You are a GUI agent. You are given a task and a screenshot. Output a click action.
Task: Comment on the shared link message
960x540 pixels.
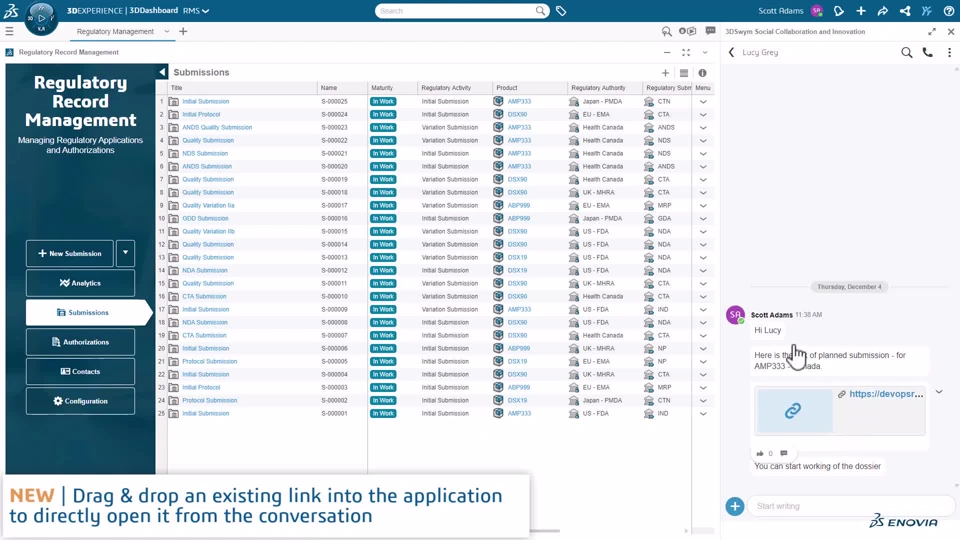(784, 454)
